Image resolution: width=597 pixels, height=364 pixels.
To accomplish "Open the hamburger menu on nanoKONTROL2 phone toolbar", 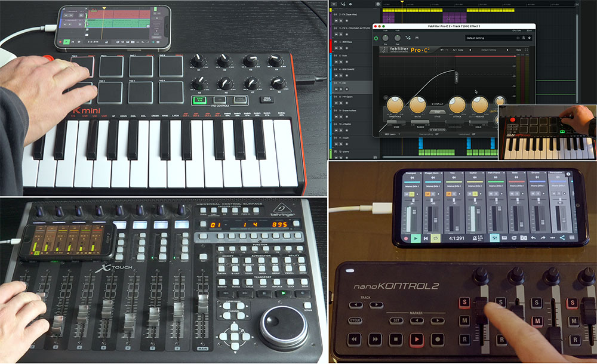I will pos(572,238).
